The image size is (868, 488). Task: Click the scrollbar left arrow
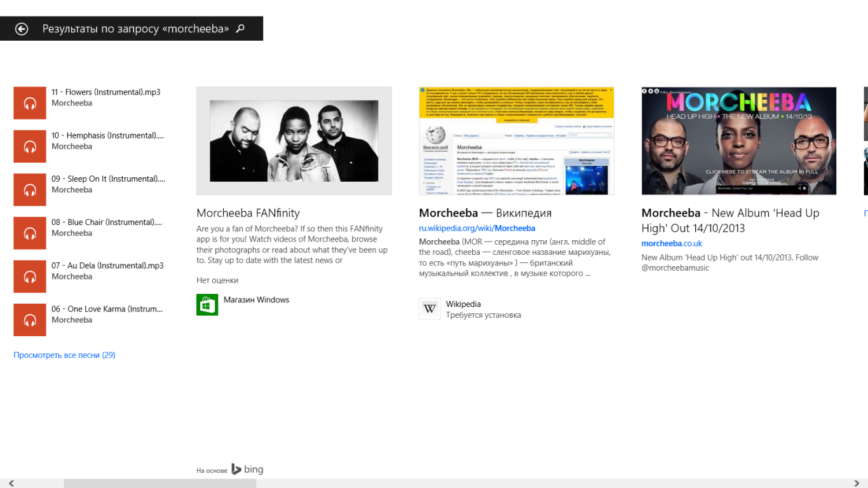coord(11,484)
